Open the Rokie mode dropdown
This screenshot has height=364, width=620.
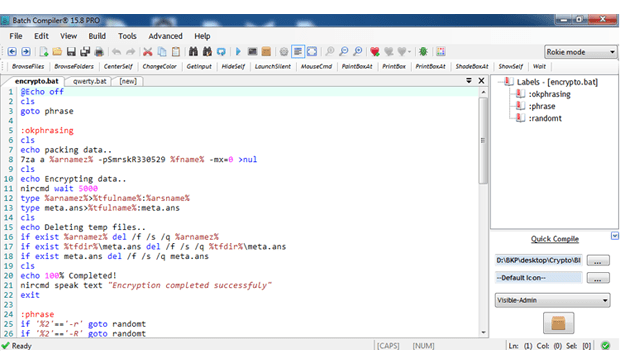point(580,52)
